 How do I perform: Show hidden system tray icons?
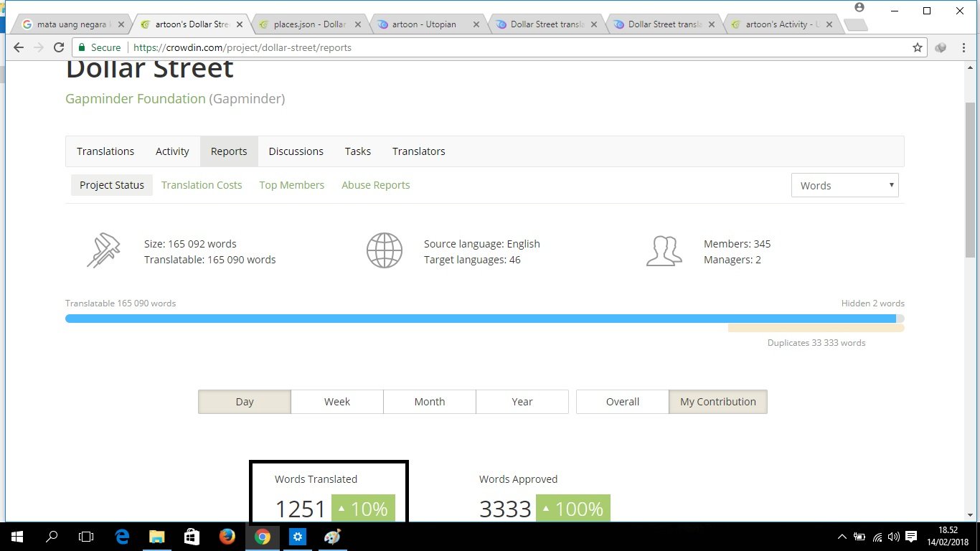pos(842,537)
